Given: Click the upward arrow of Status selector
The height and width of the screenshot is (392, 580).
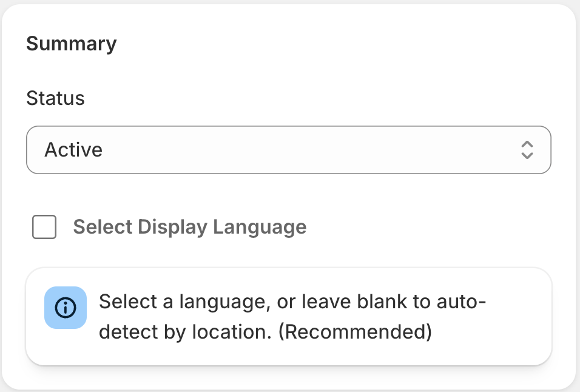Looking at the screenshot, I should pos(527,144).
